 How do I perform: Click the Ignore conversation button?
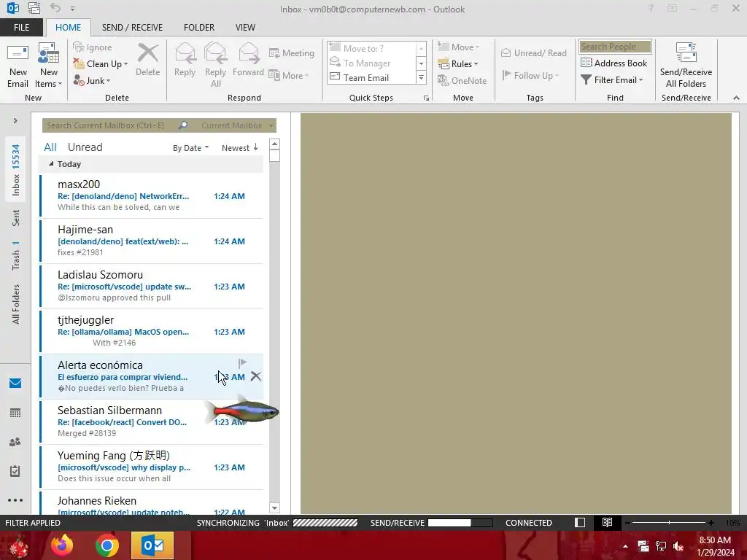tap(93, 47)
